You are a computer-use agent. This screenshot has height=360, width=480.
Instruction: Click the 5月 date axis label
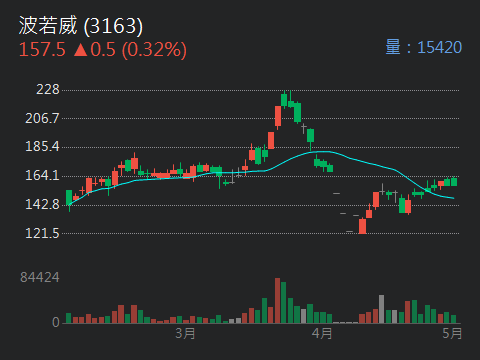pos(452,333)
